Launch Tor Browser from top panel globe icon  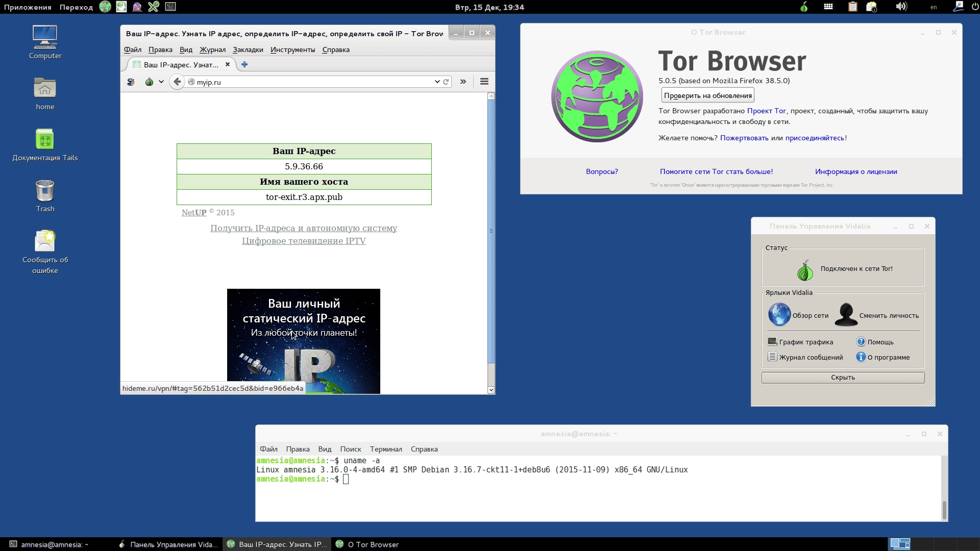[105, 7]
